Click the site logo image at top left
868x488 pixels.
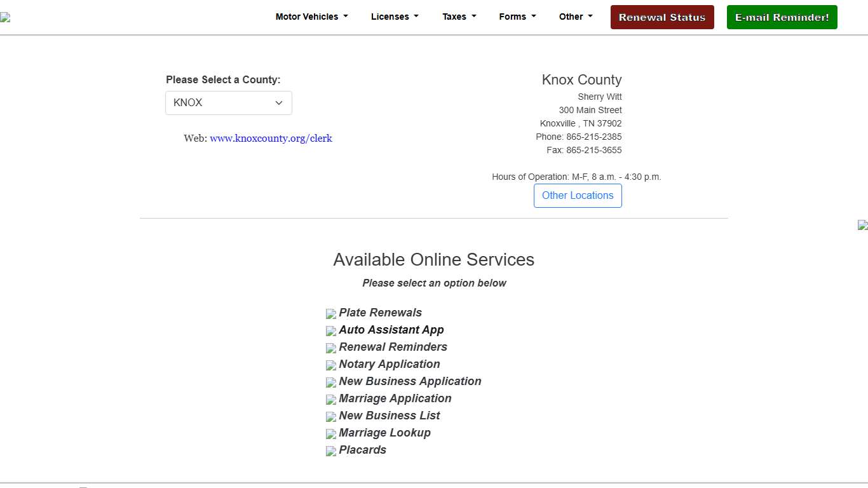tap(5, 18)
